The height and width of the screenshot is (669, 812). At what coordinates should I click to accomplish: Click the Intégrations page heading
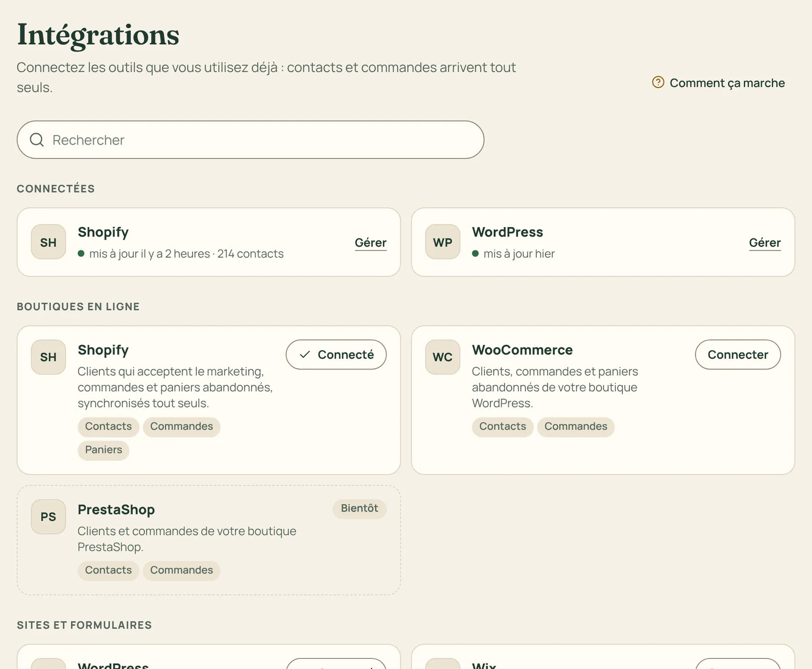98,35
